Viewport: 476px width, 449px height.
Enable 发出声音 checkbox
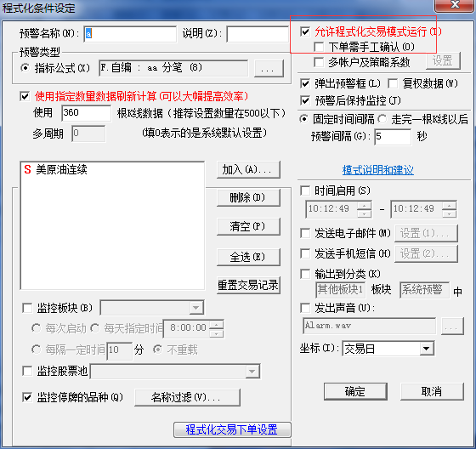[305, 308]
